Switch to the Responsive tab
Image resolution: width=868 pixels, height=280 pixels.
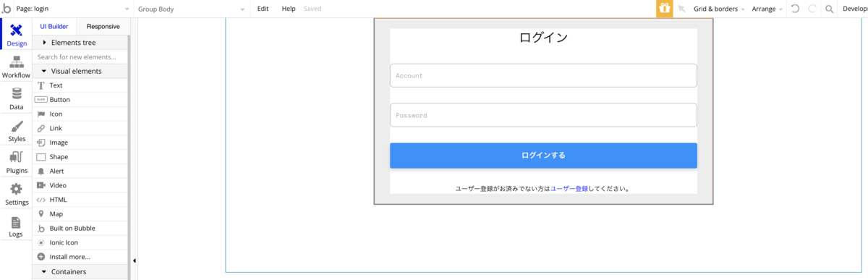[x=103, y=26]
